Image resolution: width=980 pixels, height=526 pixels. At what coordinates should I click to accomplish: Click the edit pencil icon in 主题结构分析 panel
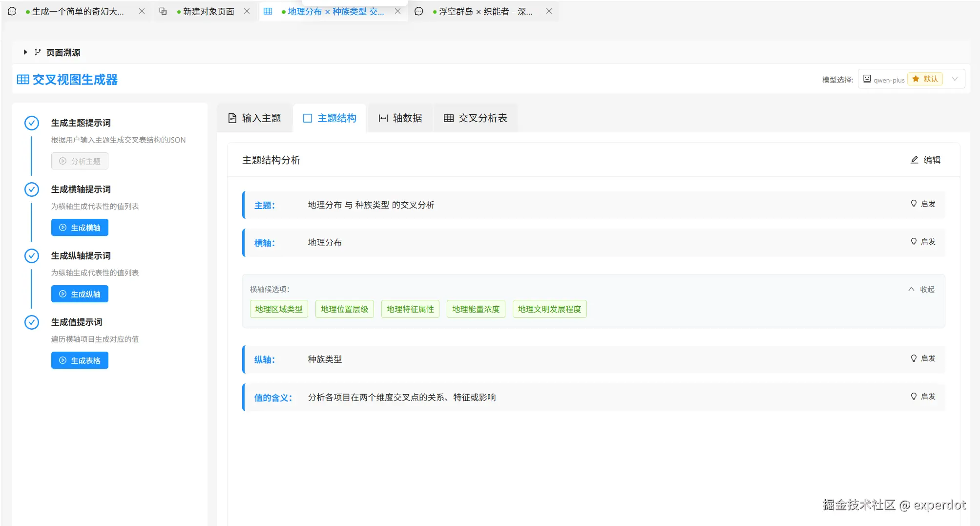[x=914, y=160]
